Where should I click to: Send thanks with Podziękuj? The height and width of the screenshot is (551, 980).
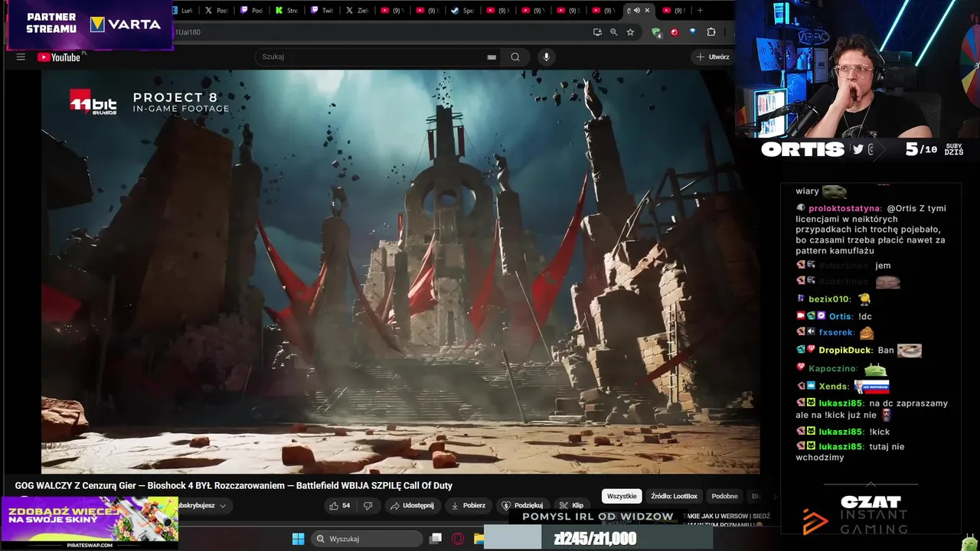pyautogui.click(x=522, y=505)
